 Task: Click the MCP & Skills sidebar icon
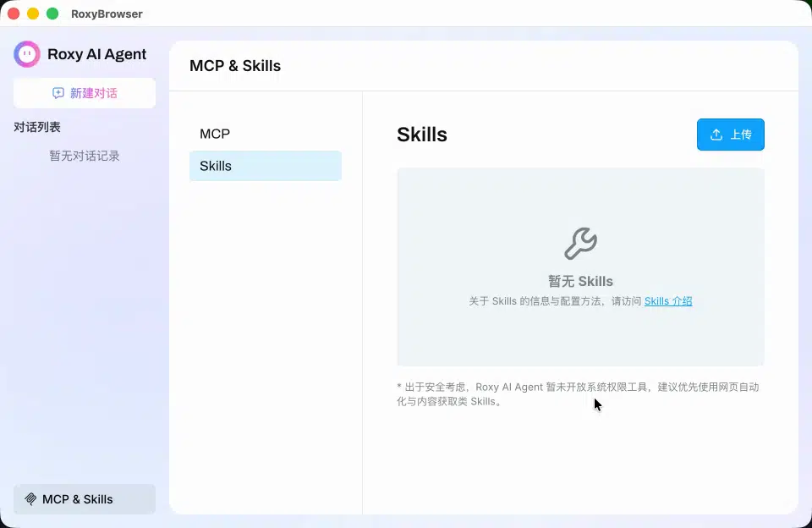(x=30, y=499)
